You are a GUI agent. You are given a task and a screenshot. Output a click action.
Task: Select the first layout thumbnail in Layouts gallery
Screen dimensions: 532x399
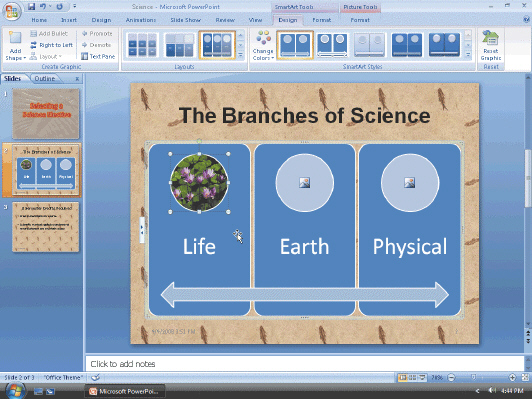pyautogui.click(x=142, y=45)
